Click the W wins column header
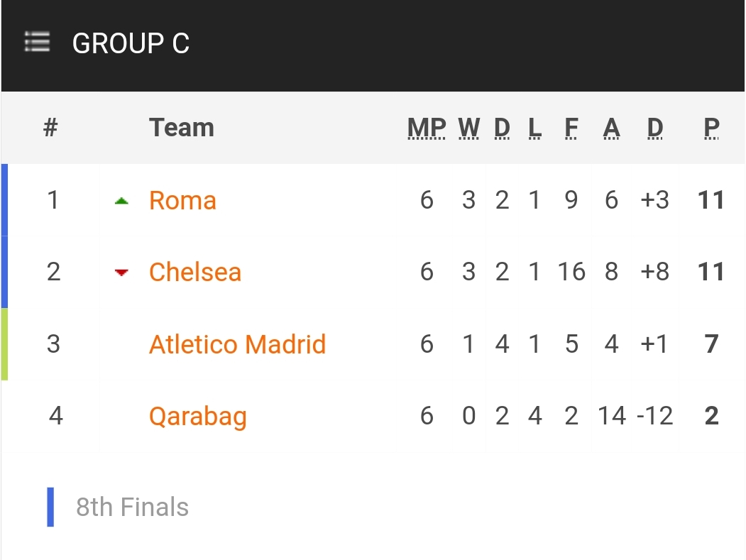The width and height of the screenshot is (746, 560). tap(468, 128)
